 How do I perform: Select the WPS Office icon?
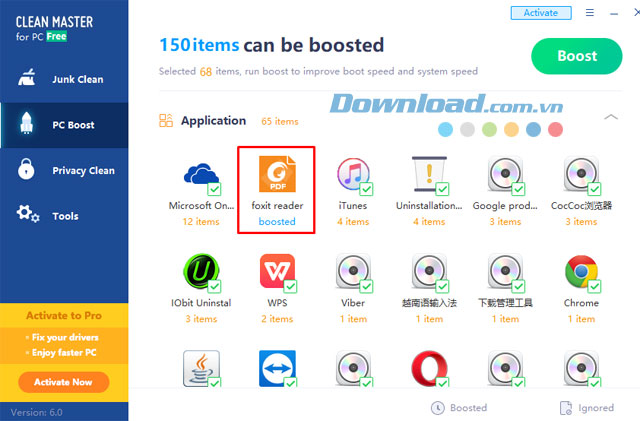pyautogui.click(x=277, y=271)
